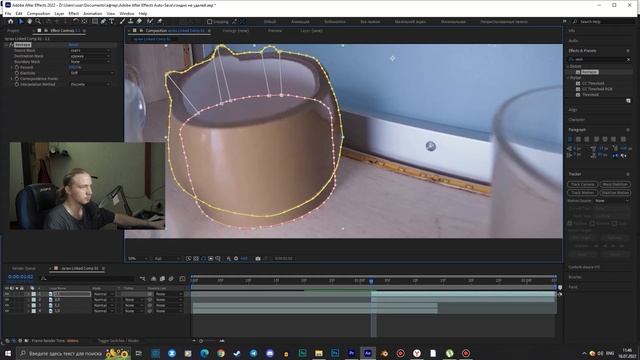Image resolution: width=640 pixels, height=360 pixels.
Task: Toggle the Percent property stopwatch
Action: point(17,67)
